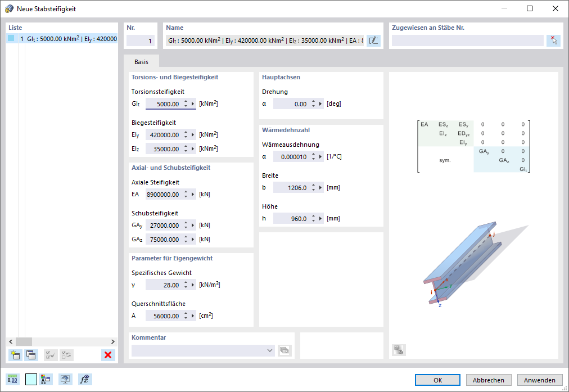Create new stiffness item in list toolbar
Screen dimensions: 569x392
(15, 355)
